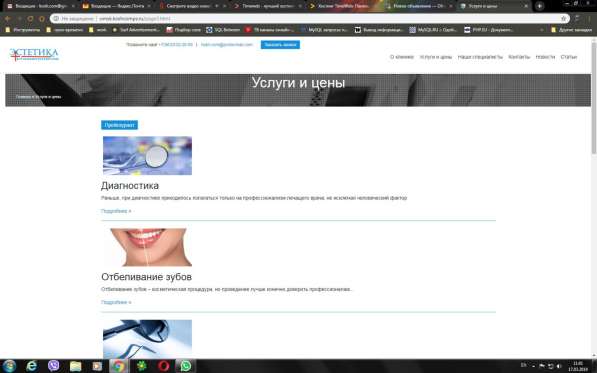Viewport: 597px width, 373px height.
Task: Open the Windows Start menu
Action: click(x=9, y=366)
